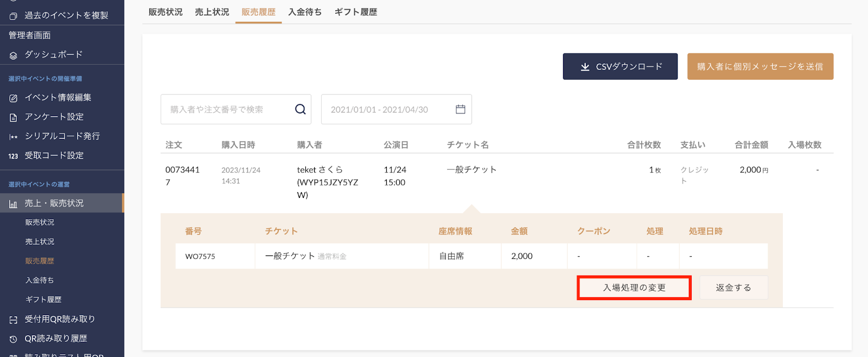Select 入金待ち sidebar sub-item
The image size is (868, 357).
(40, 280)
